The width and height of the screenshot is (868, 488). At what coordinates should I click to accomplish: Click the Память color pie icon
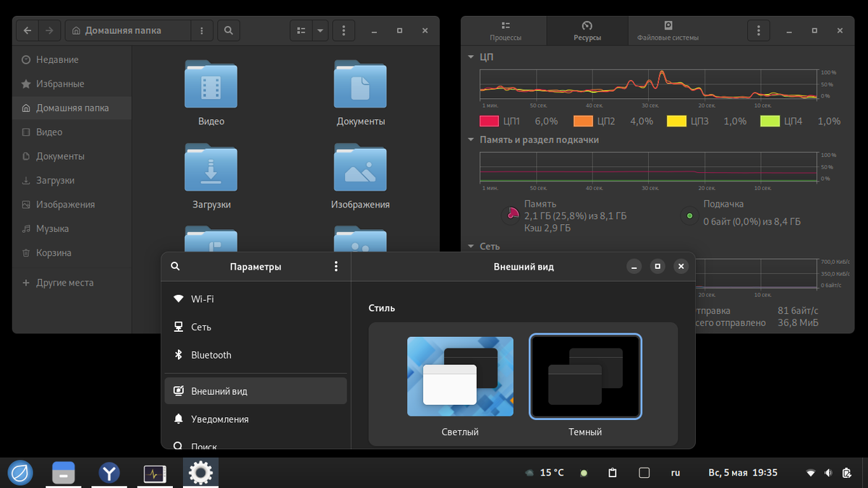click(x=511, y=215)
